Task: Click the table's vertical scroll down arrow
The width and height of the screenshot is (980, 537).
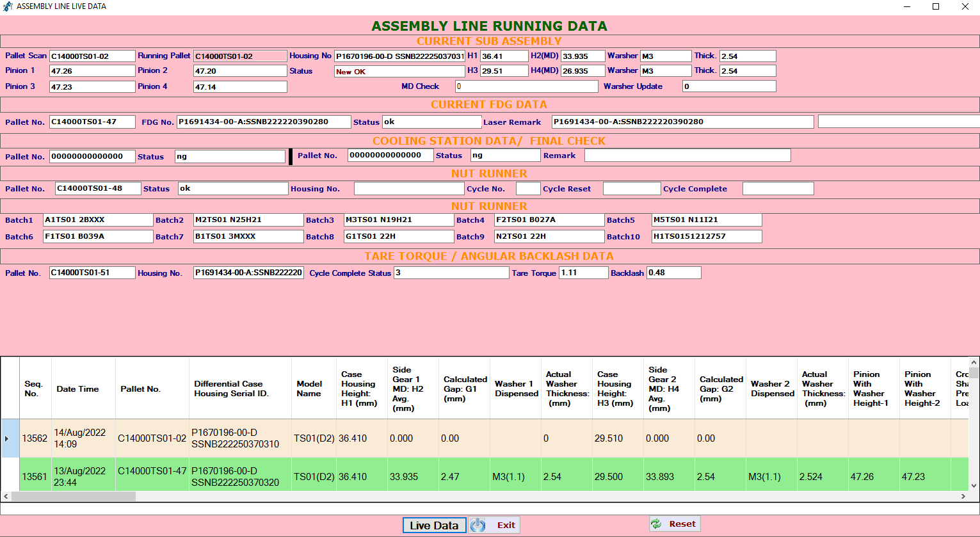Action: 974,486
